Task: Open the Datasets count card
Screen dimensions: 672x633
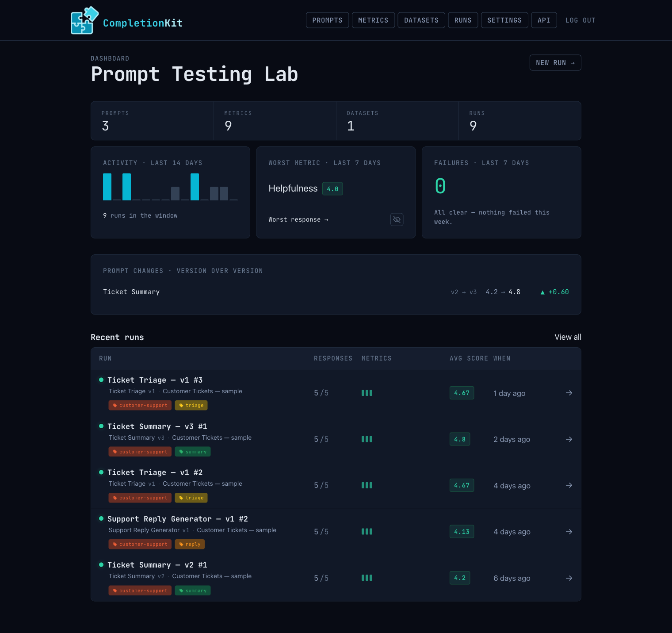Action: [397, 121]
